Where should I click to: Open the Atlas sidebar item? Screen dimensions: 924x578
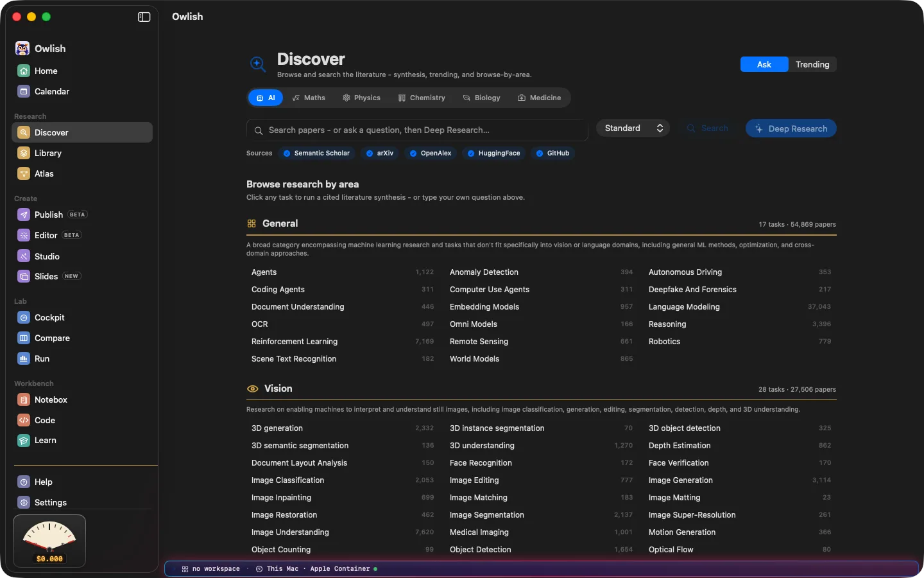82,173
